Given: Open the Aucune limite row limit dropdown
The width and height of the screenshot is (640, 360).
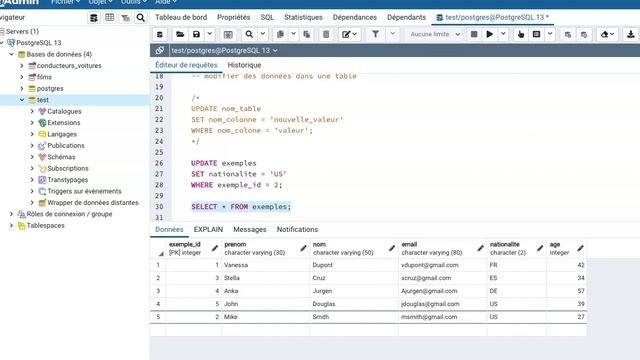Looking at the screenshot, I should click(435, 34).
